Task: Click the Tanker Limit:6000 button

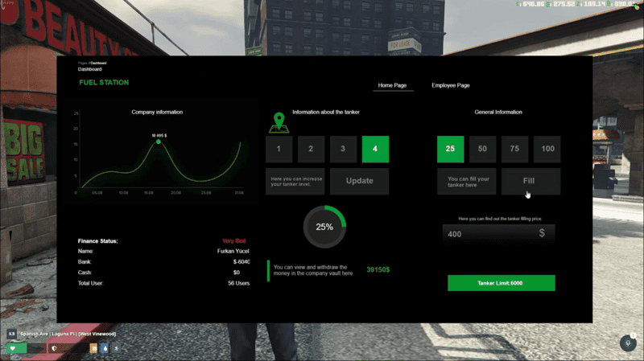Action: (x=501, y=283)
